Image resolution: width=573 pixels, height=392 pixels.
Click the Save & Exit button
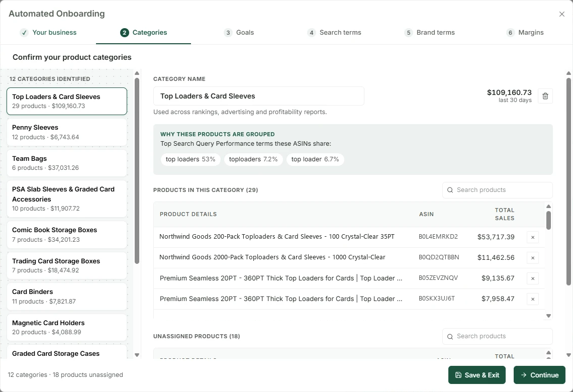click(477, 375)
